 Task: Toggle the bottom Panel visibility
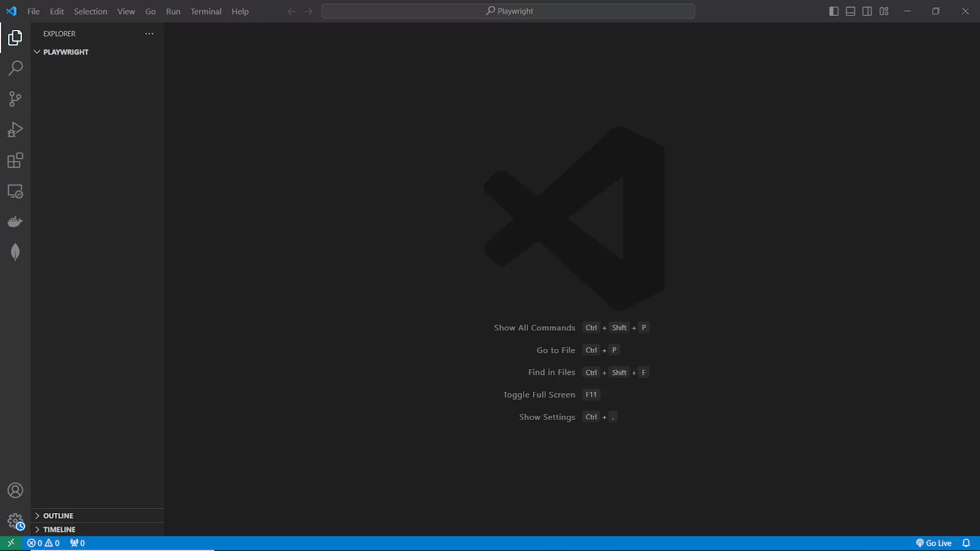(x=850, y=11)
